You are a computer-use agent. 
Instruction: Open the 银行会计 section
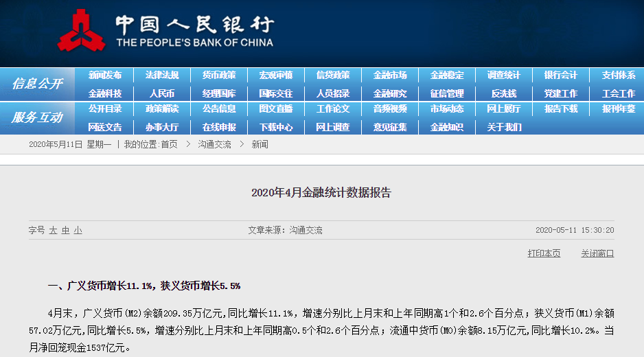coord(561,76)
